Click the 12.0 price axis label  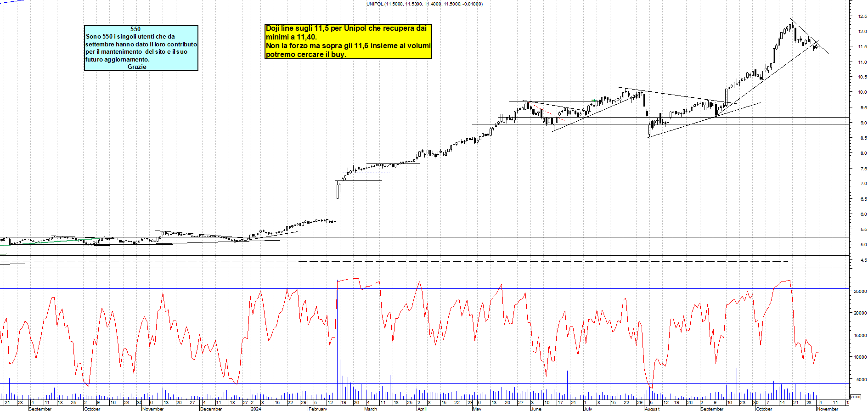[x=862, y=32]
